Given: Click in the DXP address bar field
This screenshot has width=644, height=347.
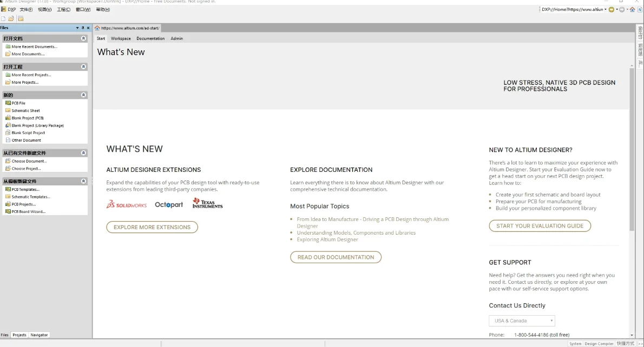Looking at the screenshot, I should (571, 9).
